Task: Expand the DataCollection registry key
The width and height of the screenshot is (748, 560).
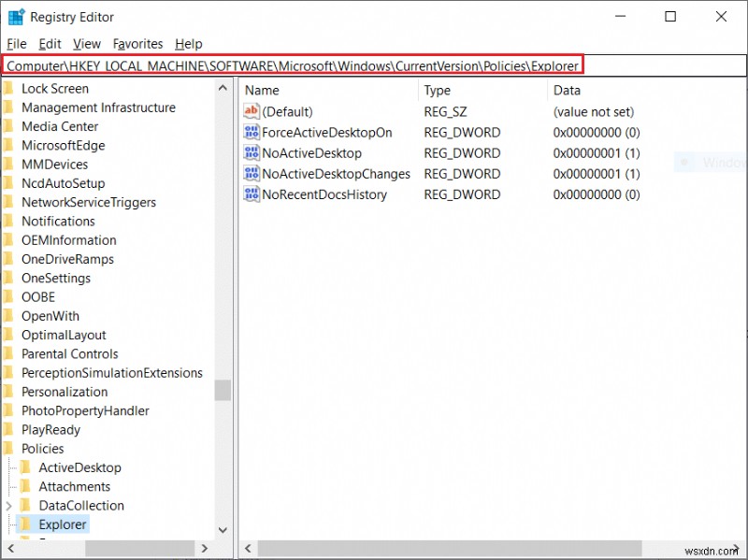Action: (7, 505)
